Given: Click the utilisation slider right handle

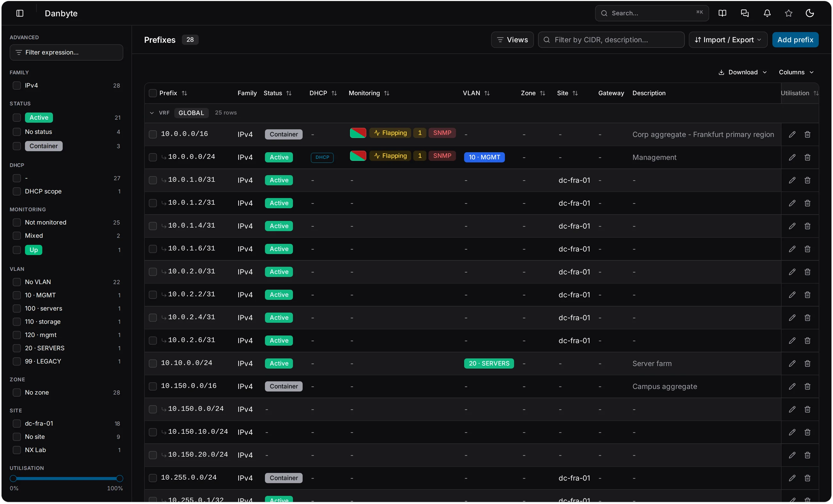Looking at the screenshot, I should click(120, 479).
